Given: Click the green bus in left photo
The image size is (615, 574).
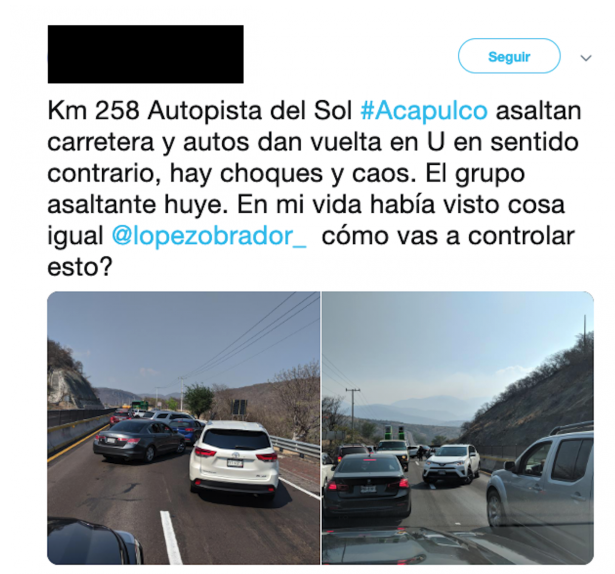Looking at the screenshot, I should [139, 405].
